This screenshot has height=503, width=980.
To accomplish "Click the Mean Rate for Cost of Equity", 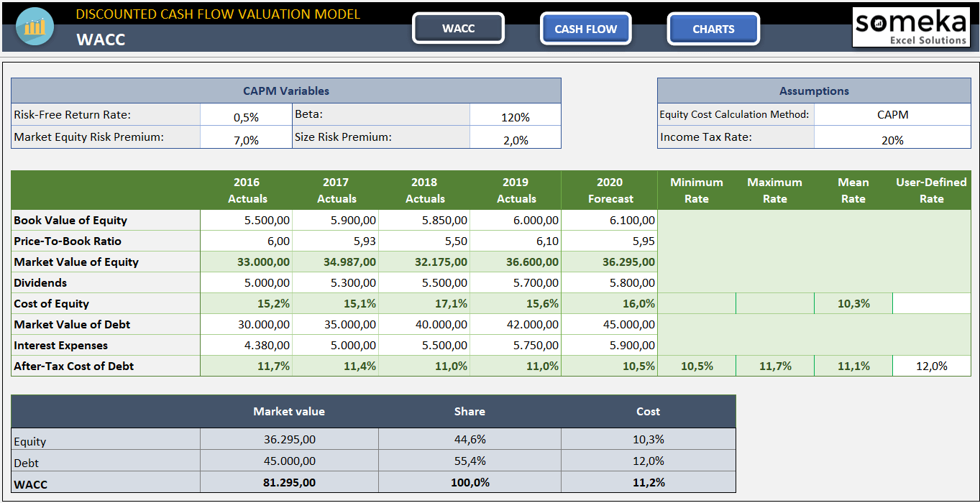I will [x=853, y=303].
